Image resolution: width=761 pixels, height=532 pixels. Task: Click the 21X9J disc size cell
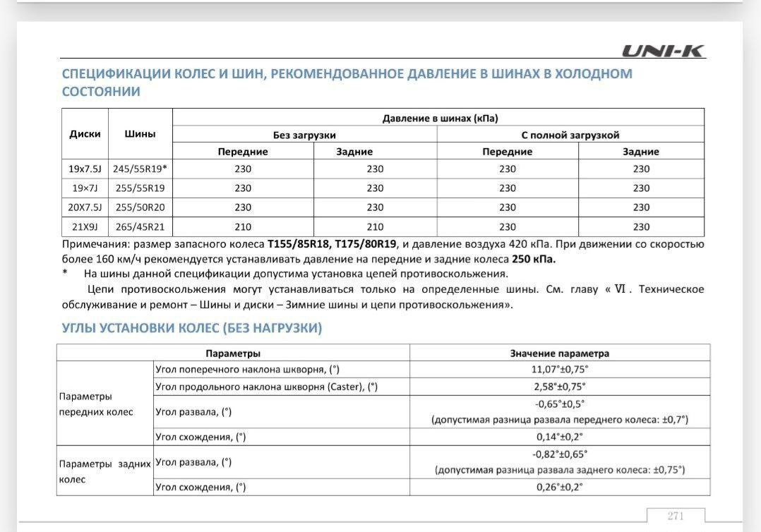(85, 226)
